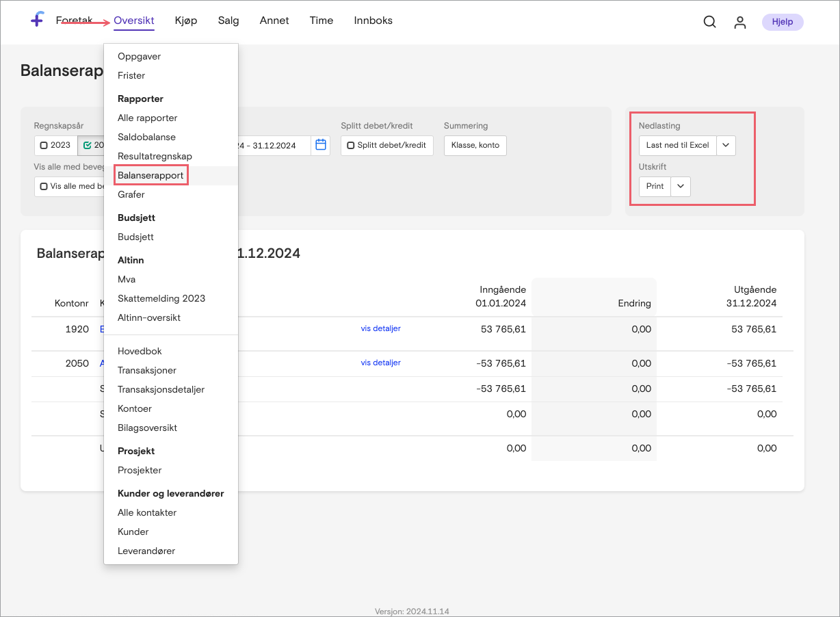Screen dimensions: 840x617
Task: Open the user profile icon
Action: click(740, 22)
